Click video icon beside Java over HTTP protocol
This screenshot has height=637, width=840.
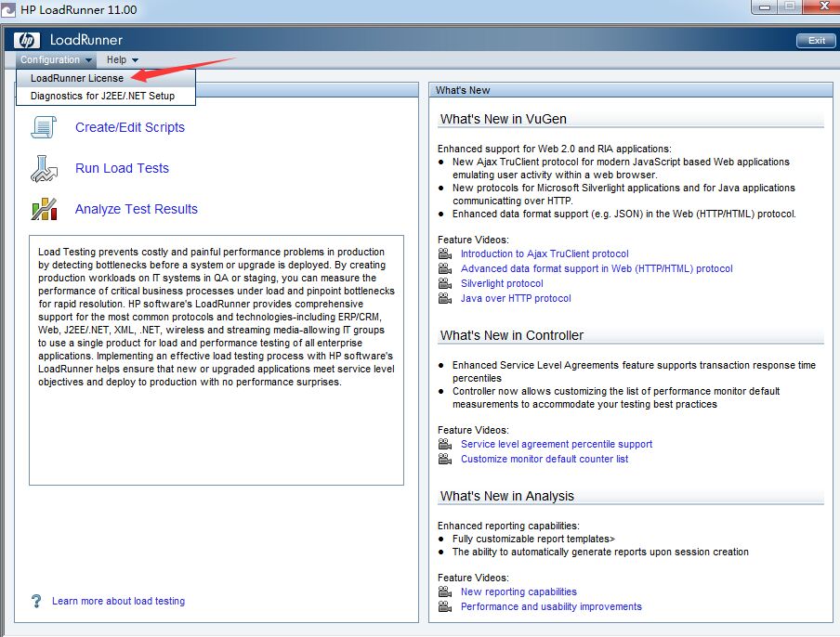click(445, 298)
